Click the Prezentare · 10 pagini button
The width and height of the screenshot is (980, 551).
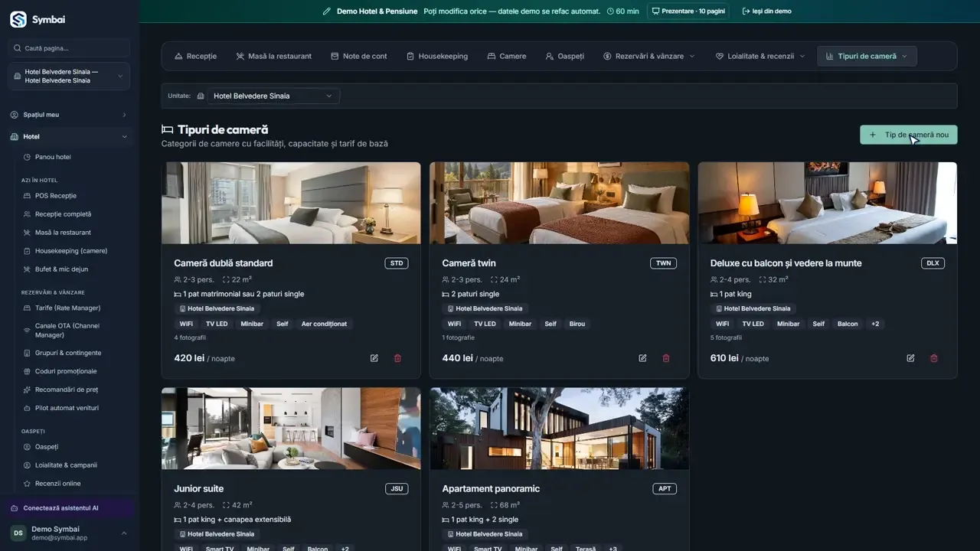(x=688, y=11)
